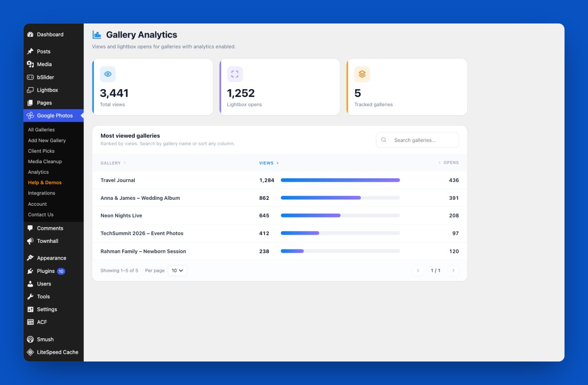Click the 436 opens value

(x=454, y=180)
